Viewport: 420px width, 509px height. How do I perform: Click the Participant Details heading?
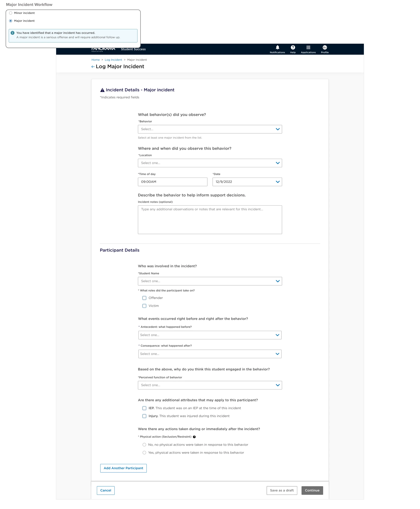pos(120,250)
